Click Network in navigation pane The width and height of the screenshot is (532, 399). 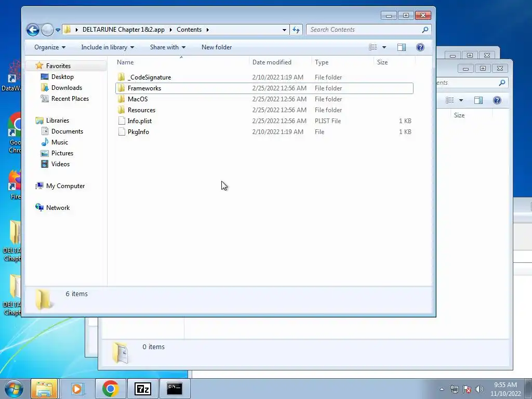pos(58,208)
